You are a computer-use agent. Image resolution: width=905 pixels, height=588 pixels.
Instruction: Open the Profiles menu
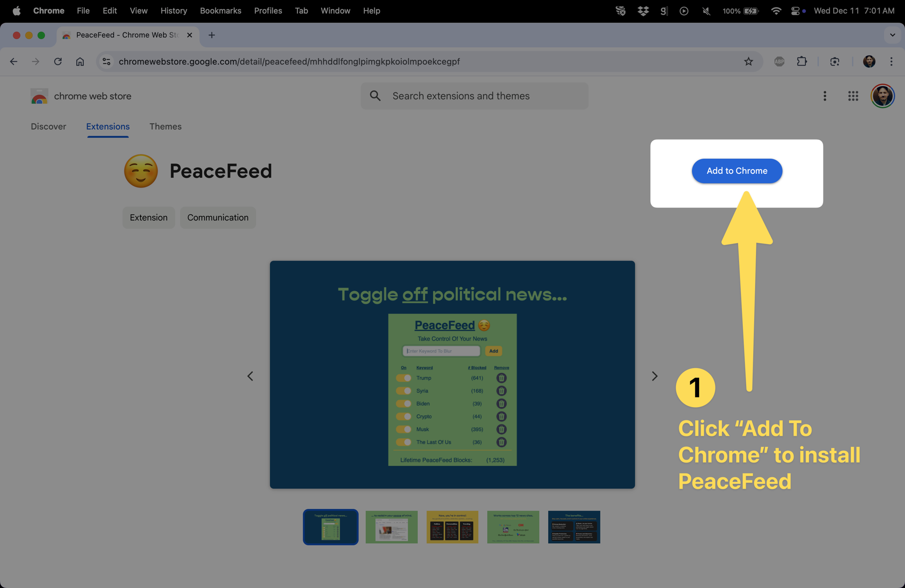pyautogui.click(x=268, y=11)
